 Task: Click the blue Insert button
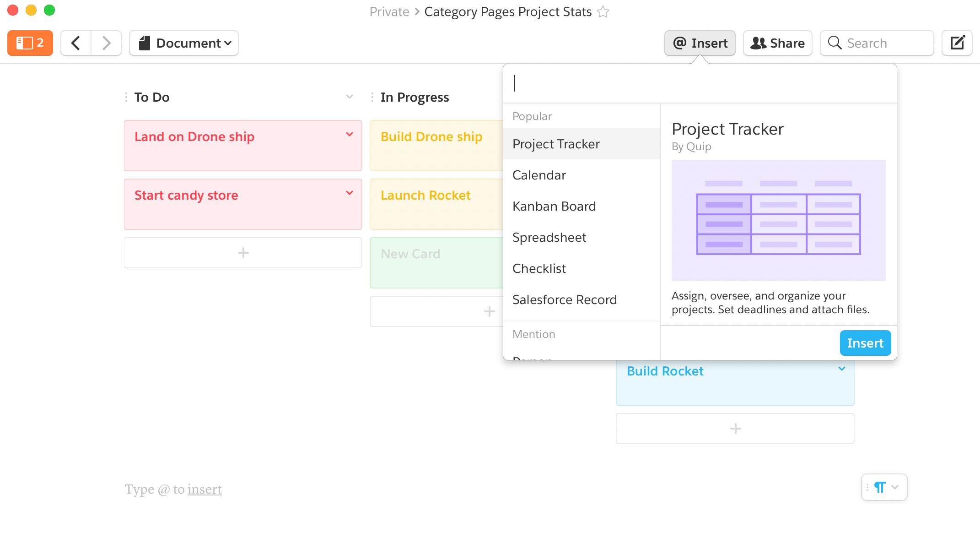(x=865, y=343)
